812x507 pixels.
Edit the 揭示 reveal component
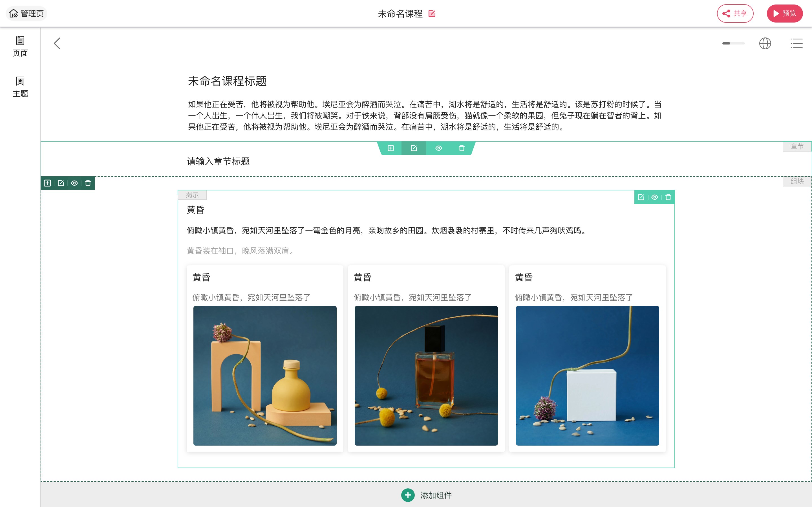point(641,197)
